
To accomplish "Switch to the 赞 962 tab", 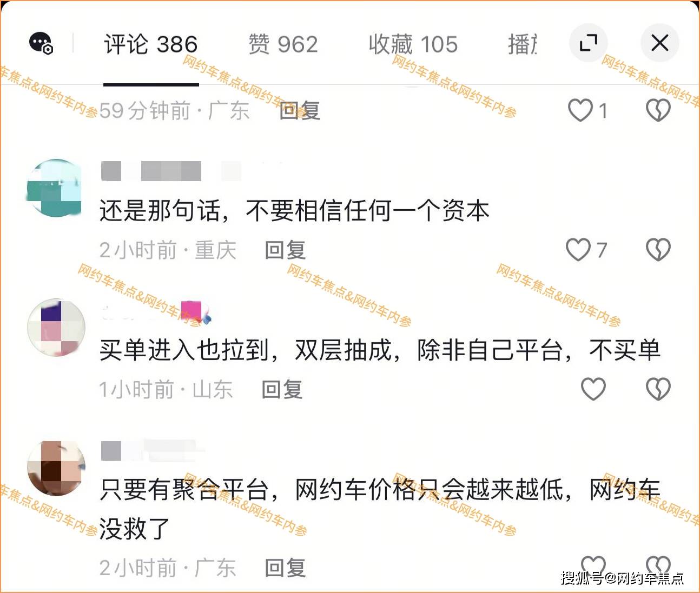I will (283, 44).
